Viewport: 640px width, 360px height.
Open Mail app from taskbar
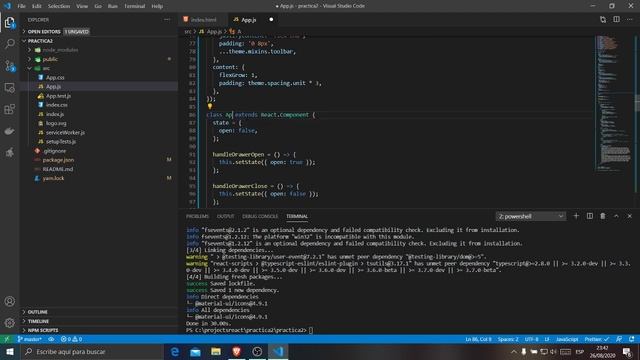pos(196,351)
